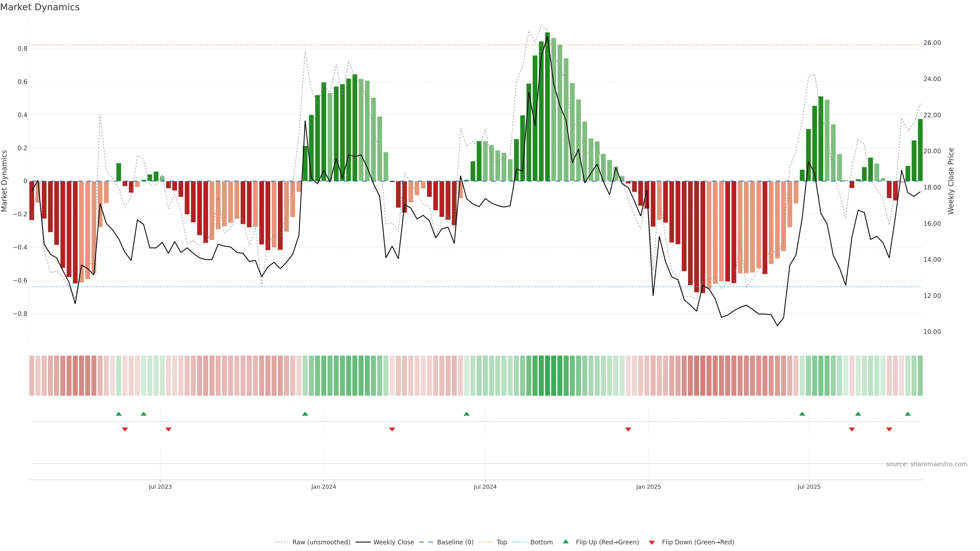
Task: Click the first green flip-up triangle marker
Action: (x=119, y=414)
